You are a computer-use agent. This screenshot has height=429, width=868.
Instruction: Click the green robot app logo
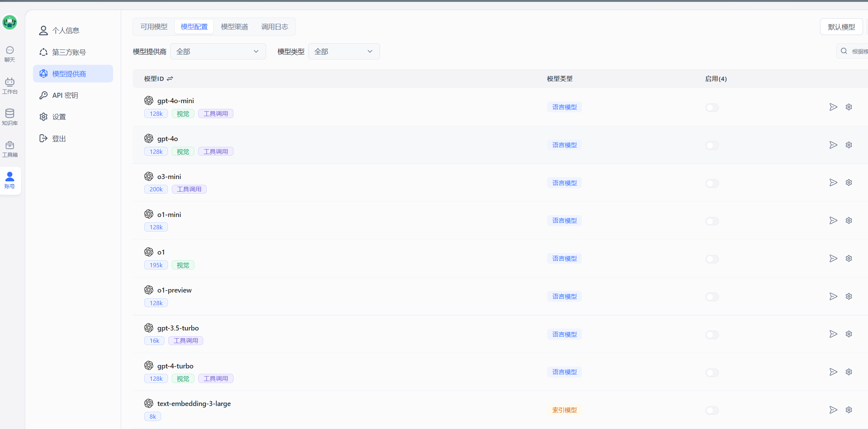[x=10, y=22]
